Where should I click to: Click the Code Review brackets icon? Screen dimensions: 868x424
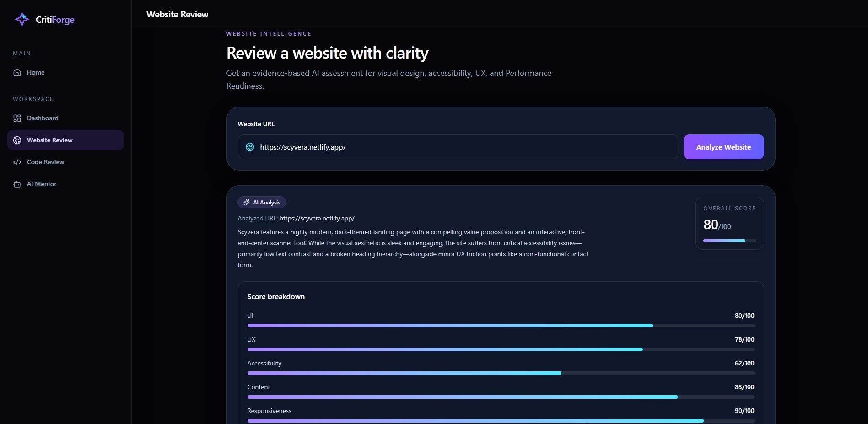point(17,162)
